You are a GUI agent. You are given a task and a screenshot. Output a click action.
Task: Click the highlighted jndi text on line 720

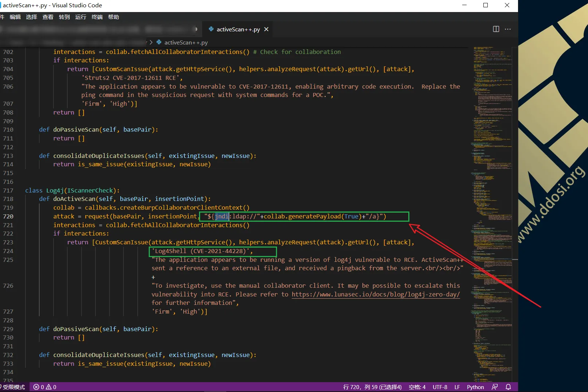[222, 217]
